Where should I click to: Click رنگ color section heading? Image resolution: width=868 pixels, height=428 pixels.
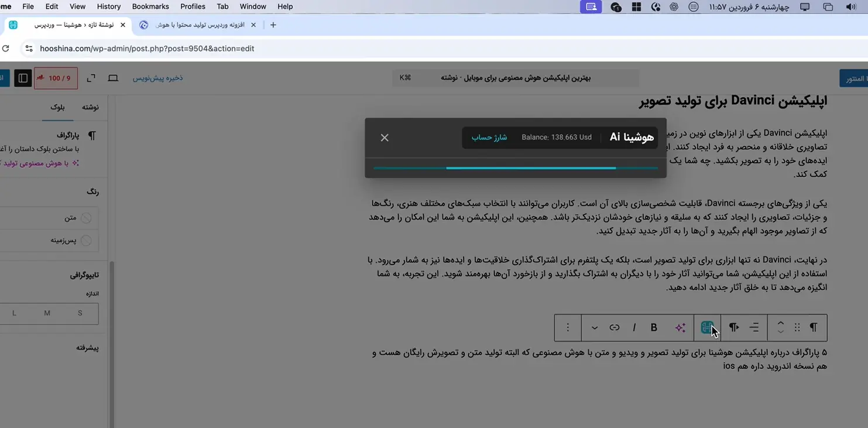[x=92, y=192]
